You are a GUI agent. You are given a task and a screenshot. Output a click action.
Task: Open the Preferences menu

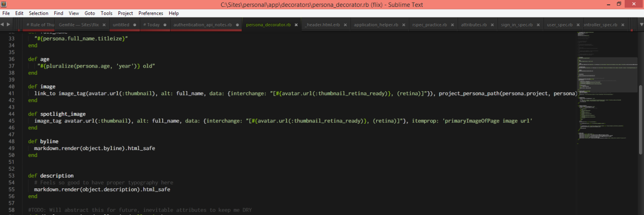click(x=151, y=13)
